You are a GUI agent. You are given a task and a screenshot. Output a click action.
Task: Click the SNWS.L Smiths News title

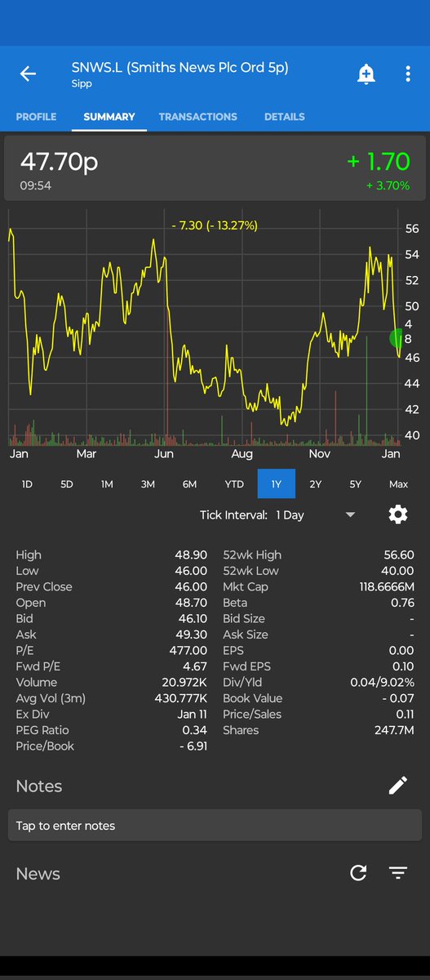[x=180, y=67]
